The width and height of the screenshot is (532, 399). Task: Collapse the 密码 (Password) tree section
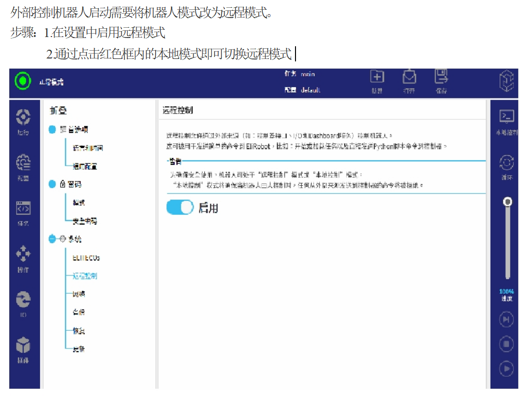tap(52, 184)
